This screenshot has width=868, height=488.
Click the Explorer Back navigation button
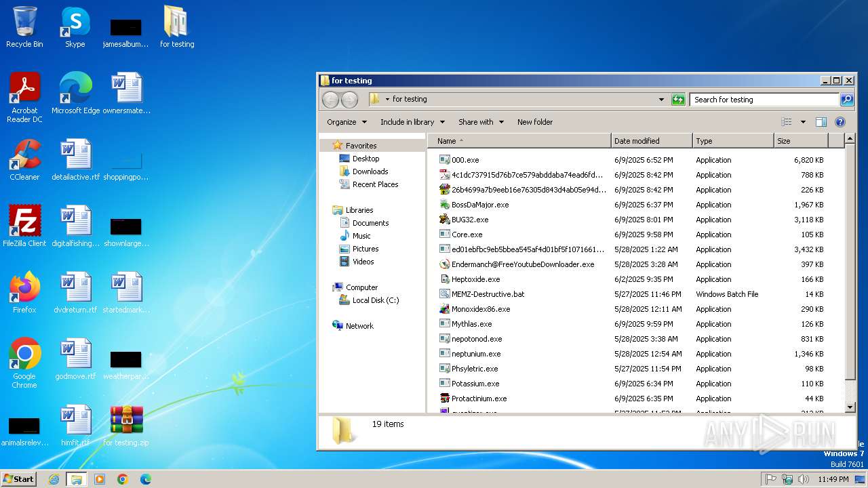pos(330,100)
